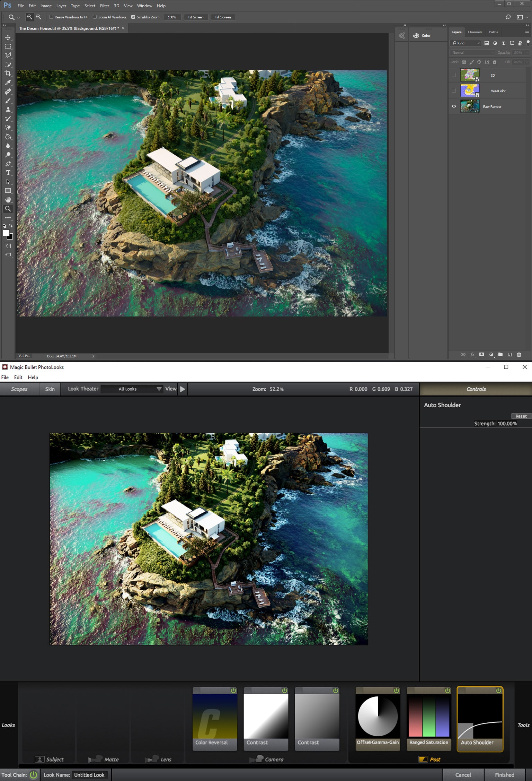Select the Dodge tool
532x781 pixels.
coord(8,155)
